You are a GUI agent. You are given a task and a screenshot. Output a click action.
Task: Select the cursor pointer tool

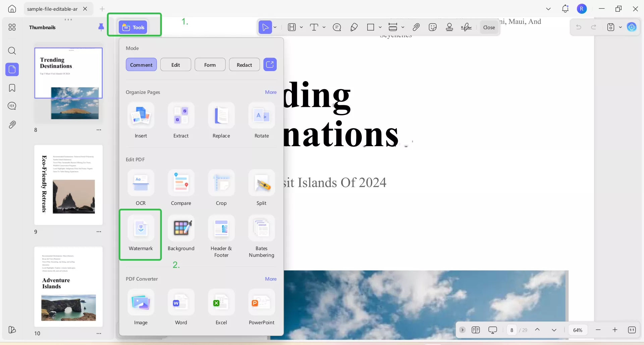[265, 27]
